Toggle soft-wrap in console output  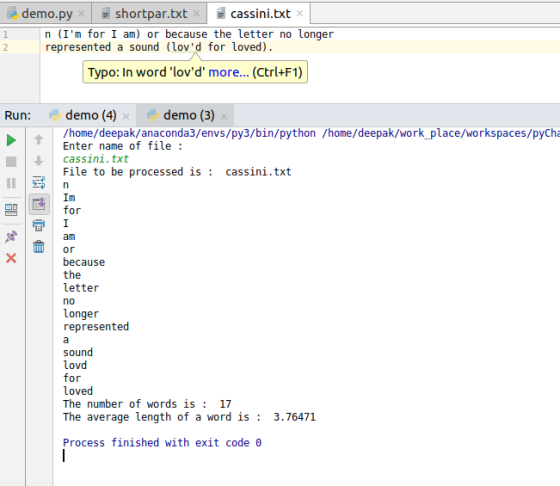[39, 182]
